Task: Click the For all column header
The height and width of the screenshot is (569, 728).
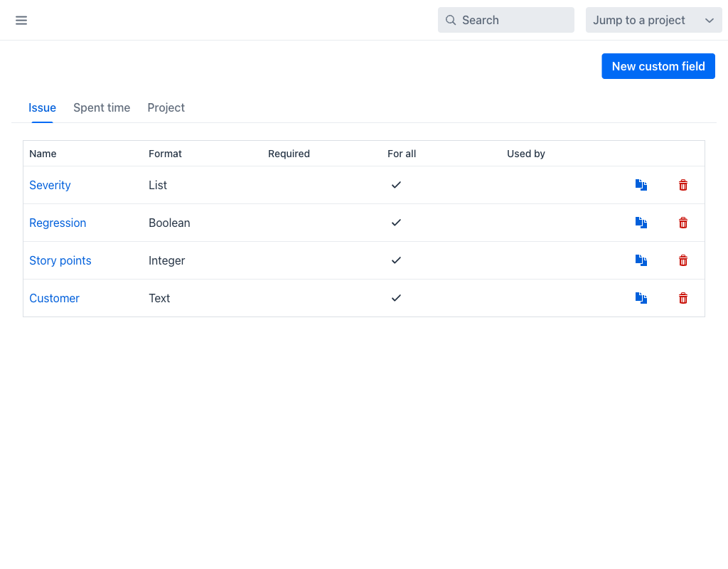Action: pos(402,154)
